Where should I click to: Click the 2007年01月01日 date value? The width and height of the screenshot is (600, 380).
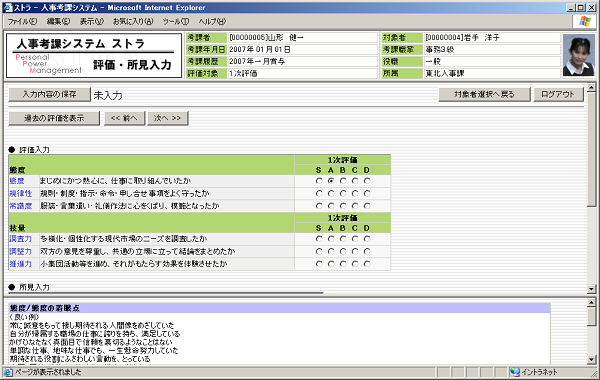pyautogui.click(x=260, y=49)
